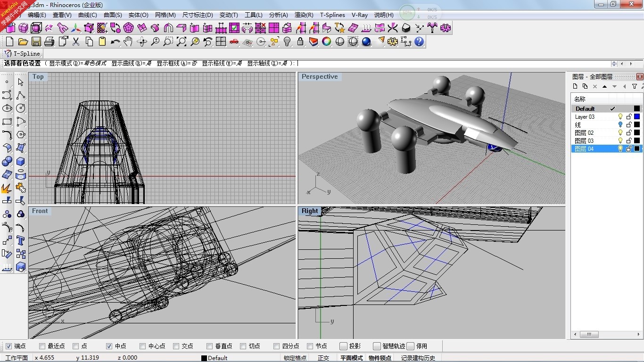Choose the Text T tool
The height and width of the screenshot is (362, 644).
(x=20, y=241)
